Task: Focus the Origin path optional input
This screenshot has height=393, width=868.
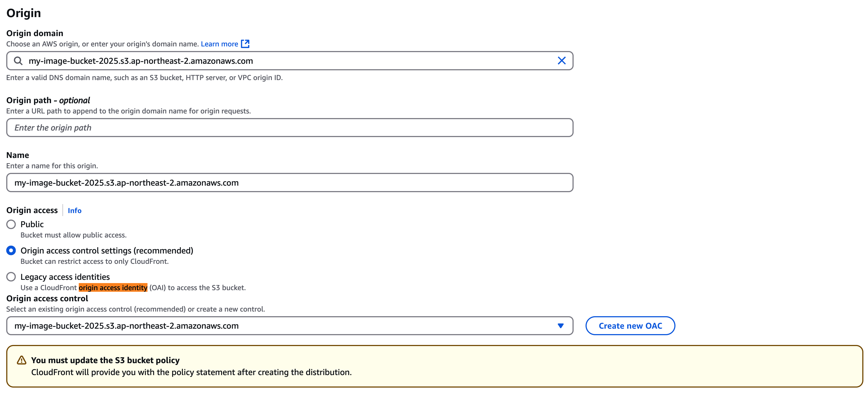Action: click(290, 128)
